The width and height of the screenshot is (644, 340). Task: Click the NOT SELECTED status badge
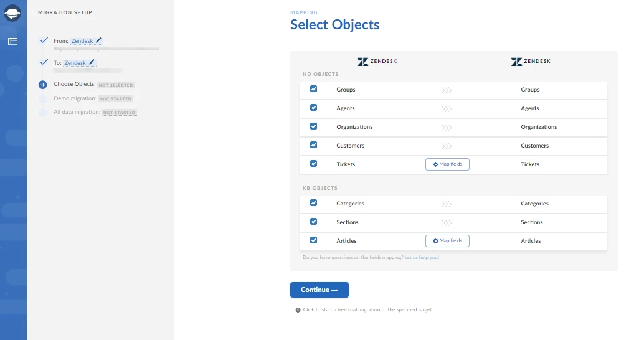[116, 85]
